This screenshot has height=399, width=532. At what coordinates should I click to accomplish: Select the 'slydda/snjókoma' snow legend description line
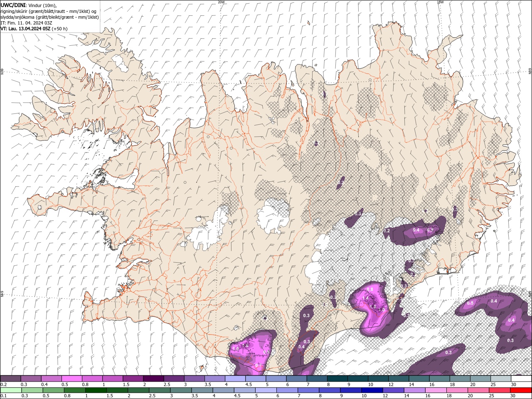[50, 17]
